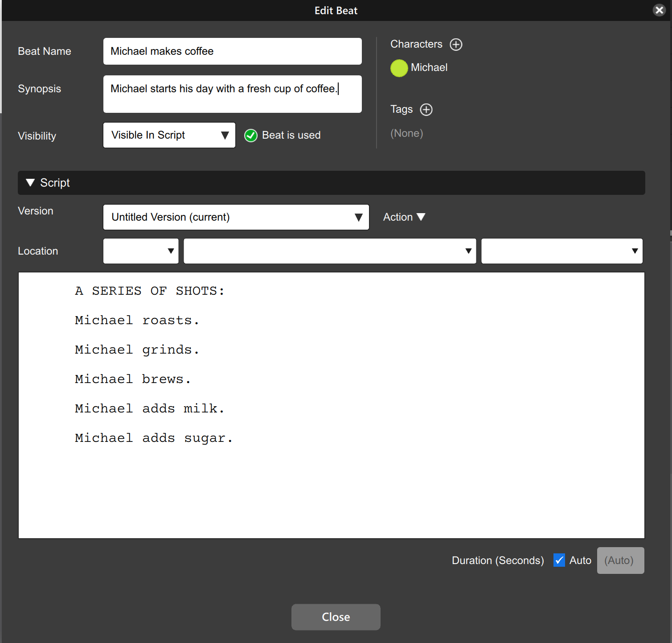The height and width of the screenshot is (643, 672).
Task: Toggle the Auto duration checkbox
Action: 559,560
